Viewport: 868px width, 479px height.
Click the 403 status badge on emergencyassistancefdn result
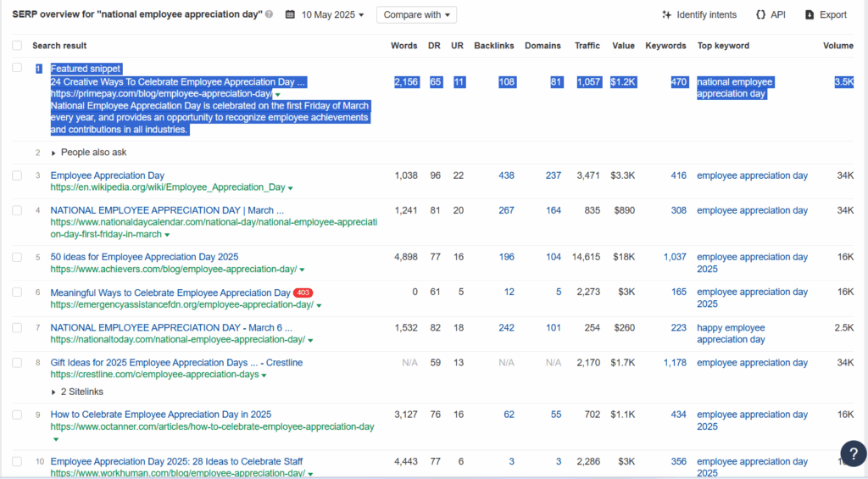303,292
